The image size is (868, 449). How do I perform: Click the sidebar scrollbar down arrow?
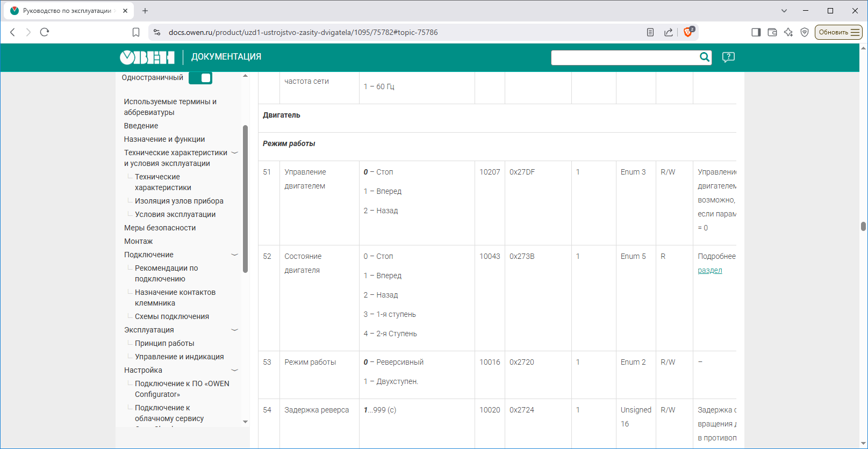point(245,422)
